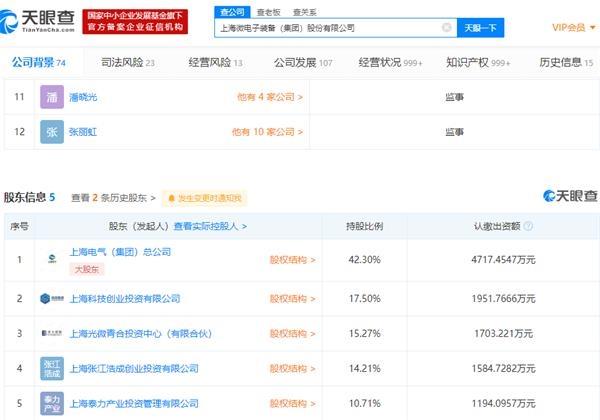Viewport: 600px width, 420px height.
Task: View 2 条历史股东 link
Action: 114,198
